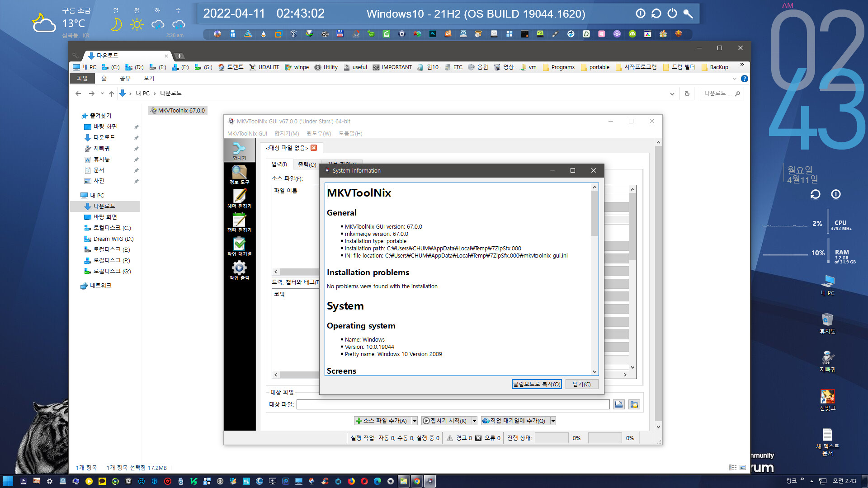Click 작업 대기열에 추가(Q) button
The height and width of the screenshot is (488, 868).
click(x=515, y=421)
